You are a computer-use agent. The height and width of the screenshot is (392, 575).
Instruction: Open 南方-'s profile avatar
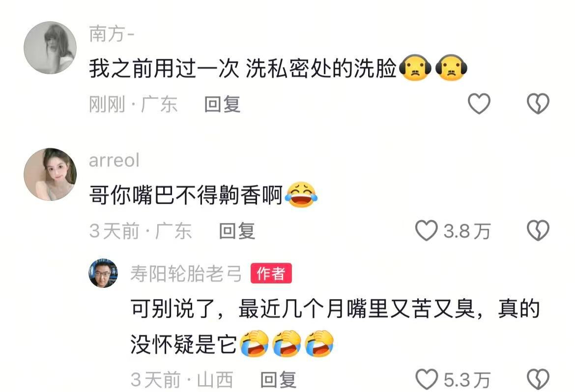[50, 48]
